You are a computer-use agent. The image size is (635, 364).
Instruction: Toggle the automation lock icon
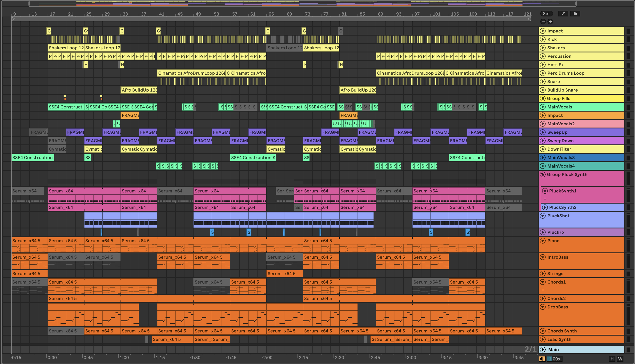(x=575, y=14)
